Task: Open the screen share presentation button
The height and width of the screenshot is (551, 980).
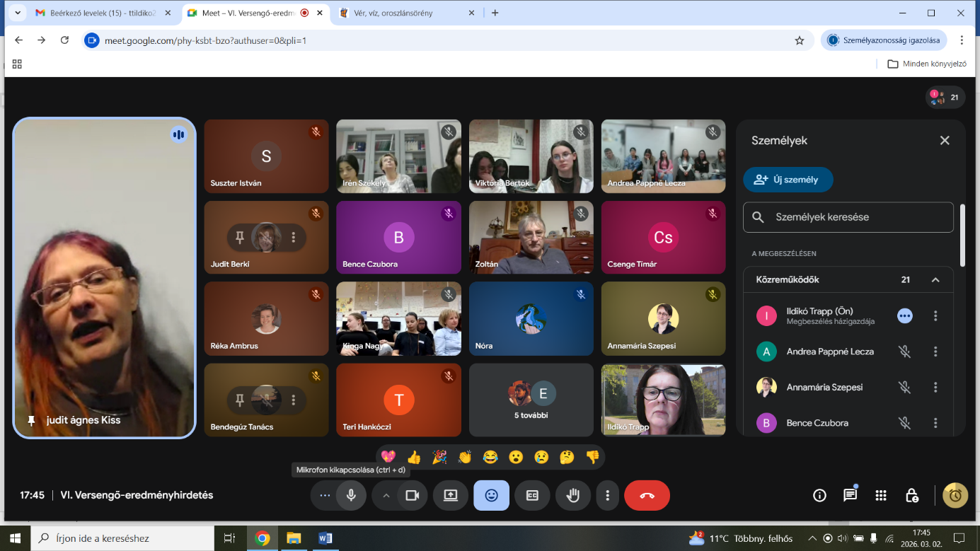Action: click(x=451, y=496)
